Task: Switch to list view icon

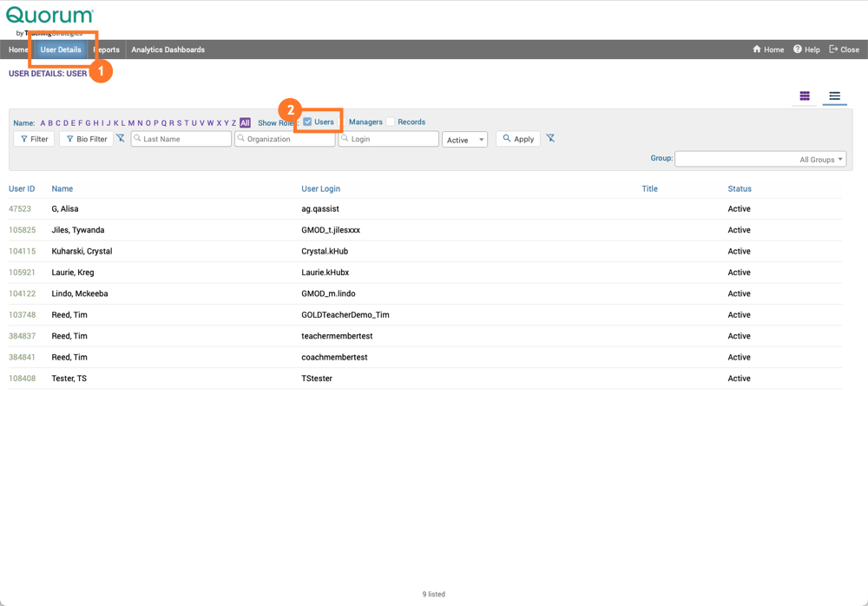Action: (834, 96)
